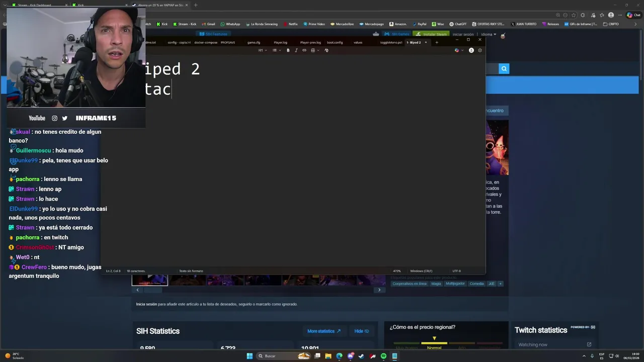The width and height of the screenshot is (644, 362).
Task: Open the Copilot dropdown in Notepad
Action: (459, 50)
